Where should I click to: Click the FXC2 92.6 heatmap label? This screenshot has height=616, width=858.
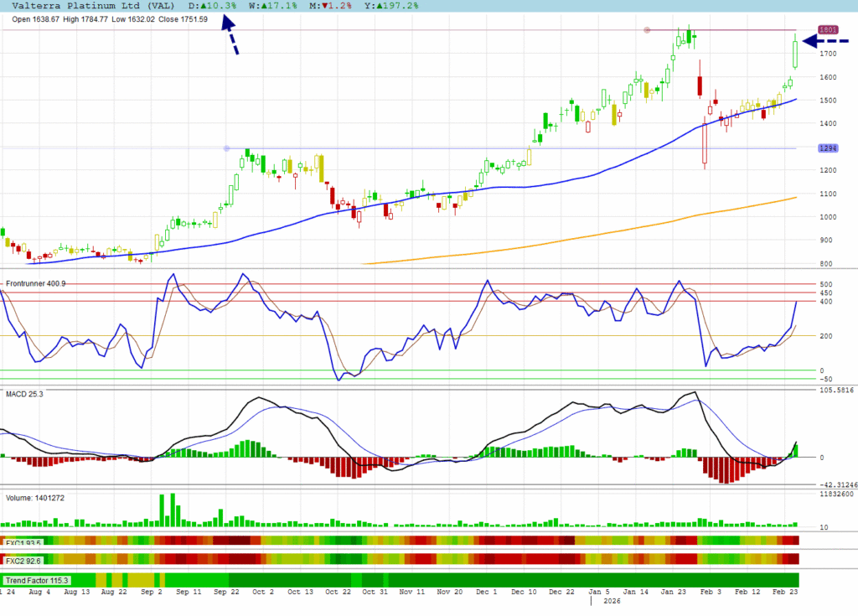tap(23, 559)
